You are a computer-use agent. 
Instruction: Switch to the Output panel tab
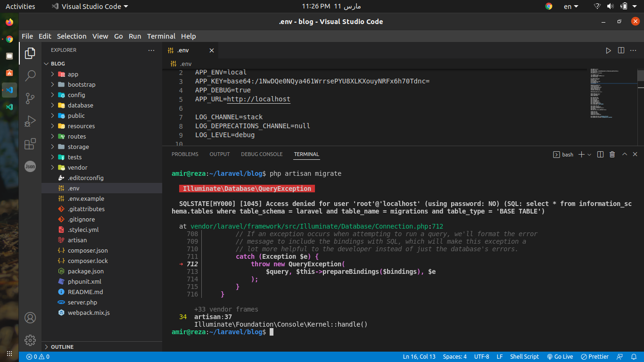point(220,154)
